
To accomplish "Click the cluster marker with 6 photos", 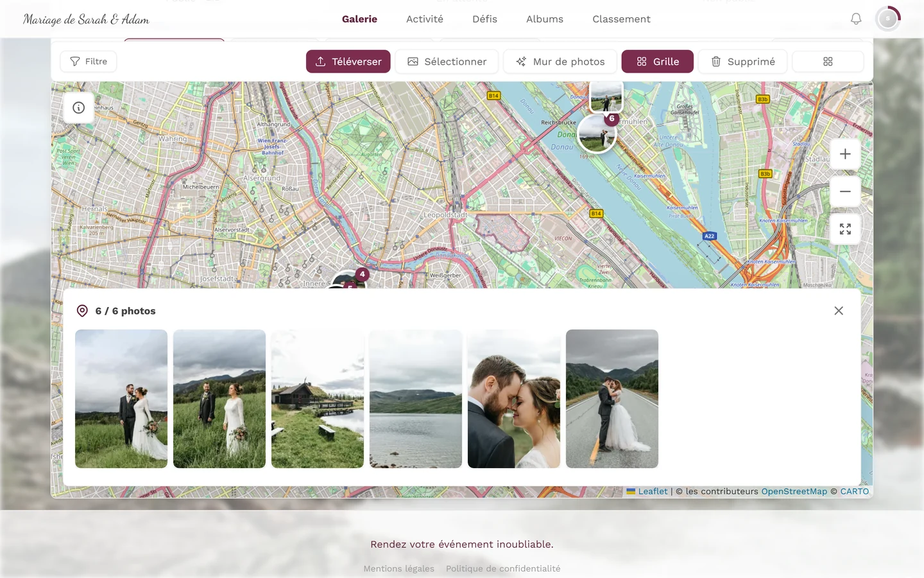I will [597, 134].
